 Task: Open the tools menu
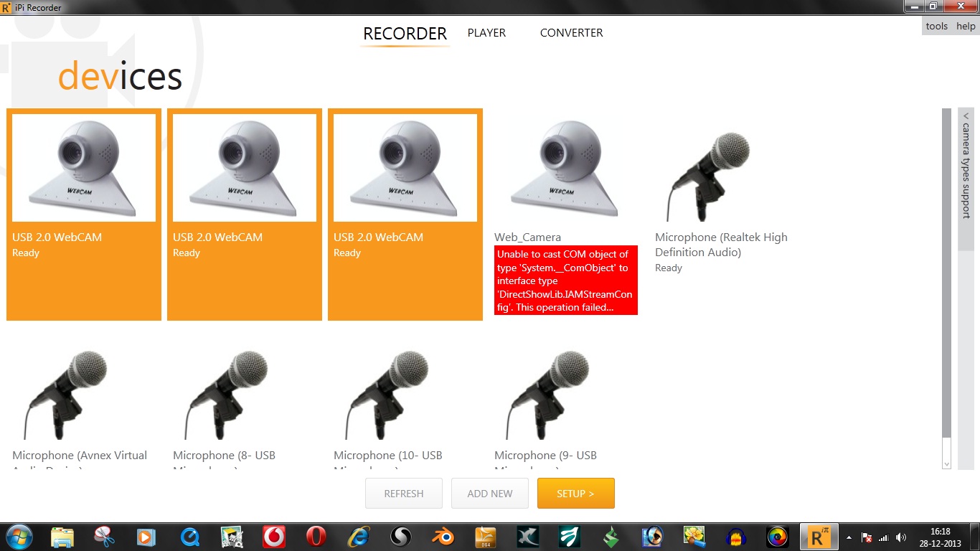(x=936, y=26)
